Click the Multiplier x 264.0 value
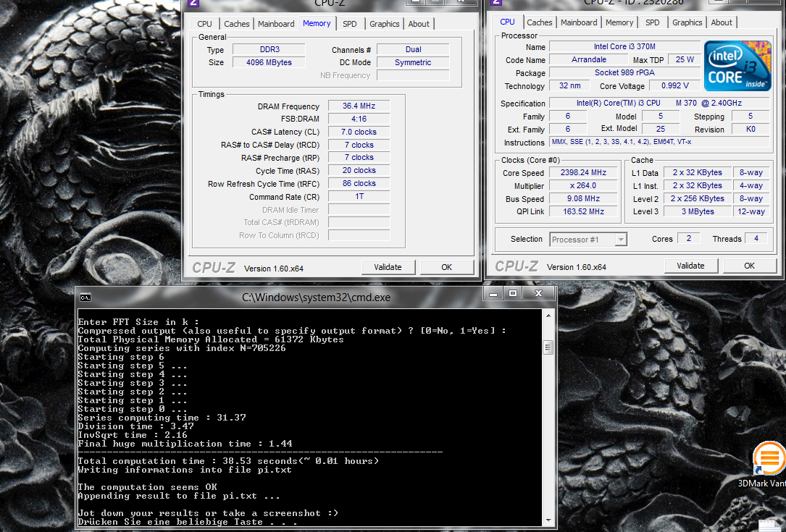This screenshot has width=786, height=532. (583, 185)
